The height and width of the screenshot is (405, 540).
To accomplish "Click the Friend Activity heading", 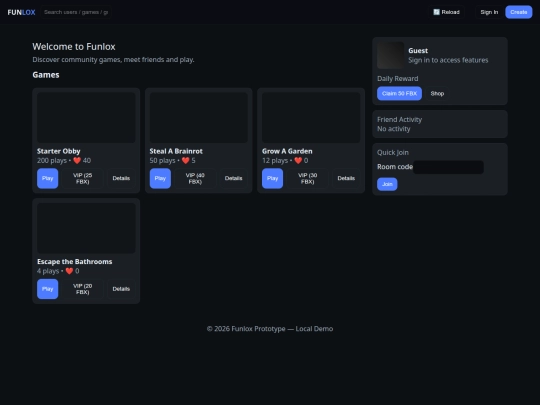I will pos(399,120).
